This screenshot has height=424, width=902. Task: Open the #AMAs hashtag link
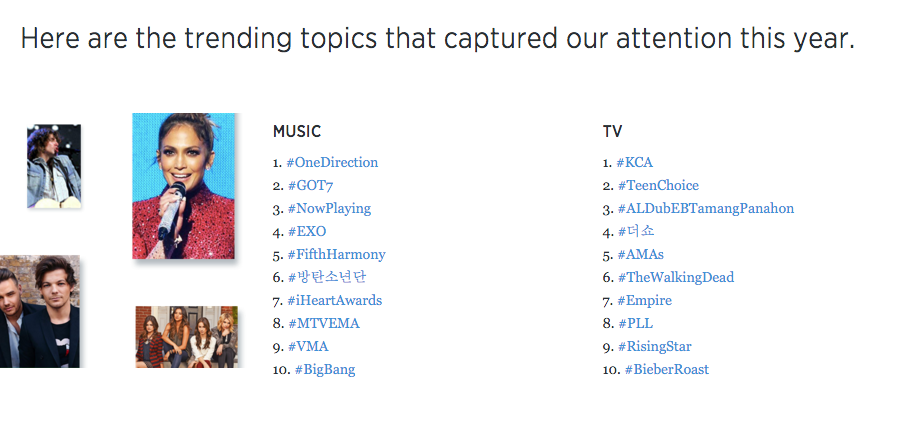[x=640, y=254]
